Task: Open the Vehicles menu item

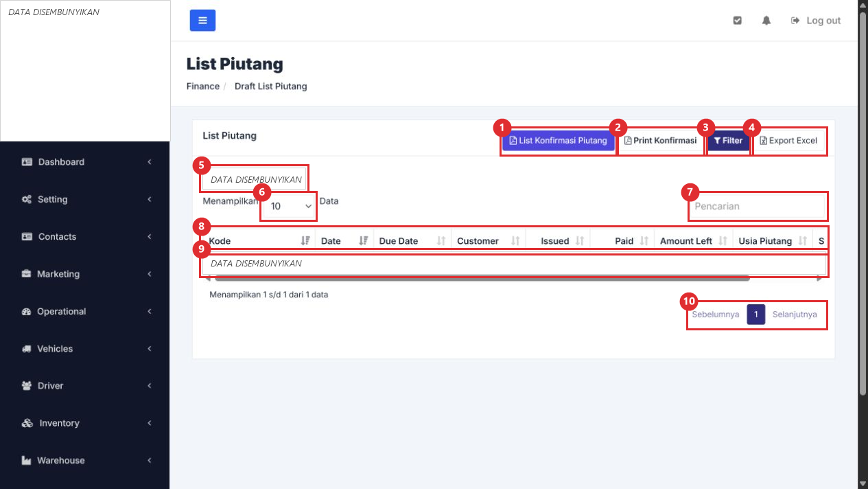Action: pyautogui.click(x=85, y=349)
